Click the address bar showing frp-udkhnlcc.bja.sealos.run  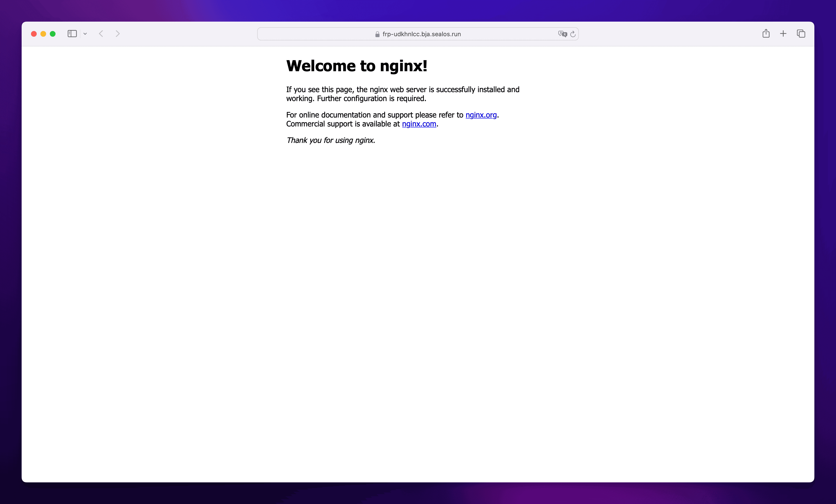421,34
